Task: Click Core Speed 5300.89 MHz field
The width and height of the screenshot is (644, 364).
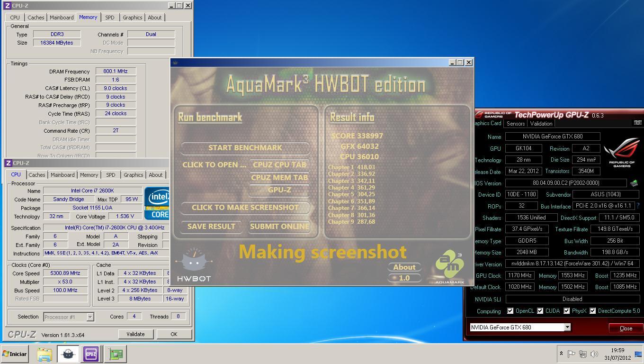Action: click(65, 273)
